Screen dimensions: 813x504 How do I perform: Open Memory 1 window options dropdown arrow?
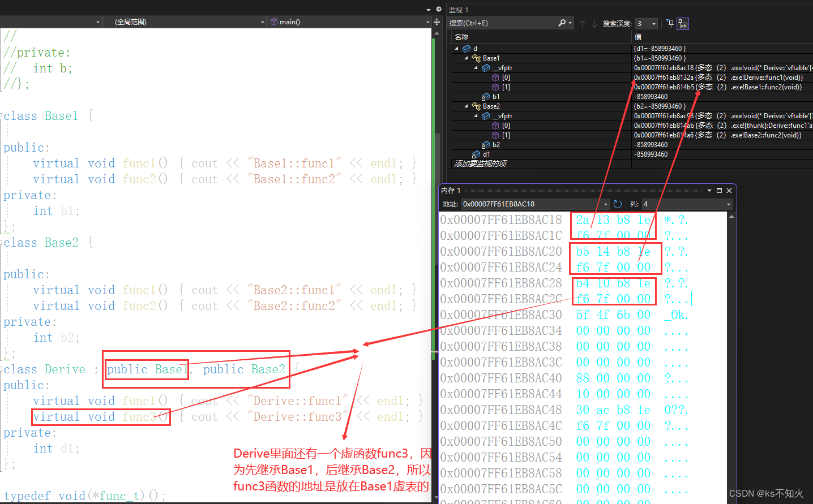[709, 191]
